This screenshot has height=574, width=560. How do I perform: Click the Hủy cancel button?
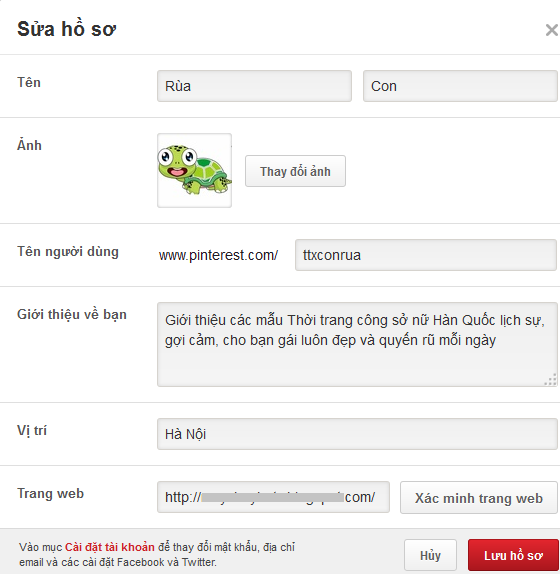(x=430, y=555)
